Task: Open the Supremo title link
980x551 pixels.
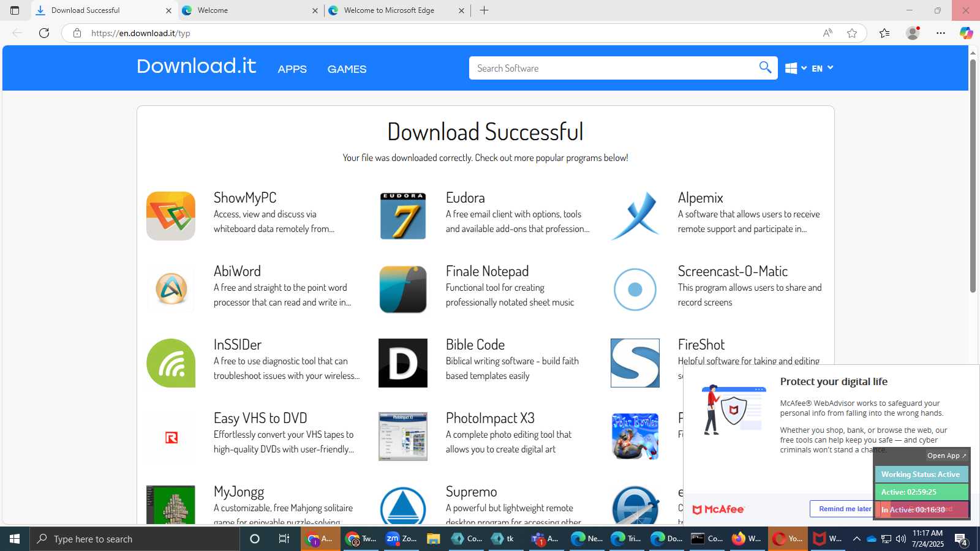Action: coord(471,492)
